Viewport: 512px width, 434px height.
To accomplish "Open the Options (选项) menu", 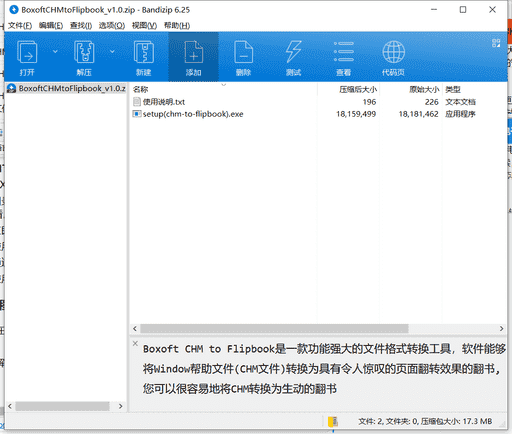I will pos(112,25).
